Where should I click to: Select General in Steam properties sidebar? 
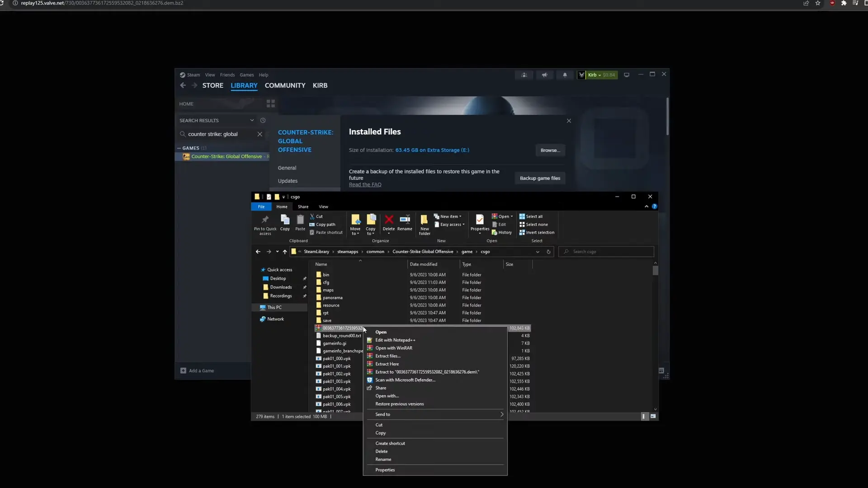coord(287,168)
